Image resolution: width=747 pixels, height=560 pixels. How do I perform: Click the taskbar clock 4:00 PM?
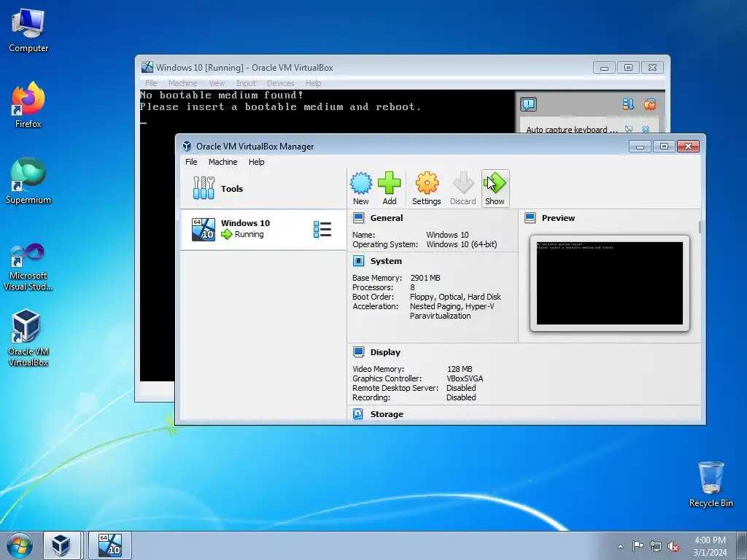(710, 545)
